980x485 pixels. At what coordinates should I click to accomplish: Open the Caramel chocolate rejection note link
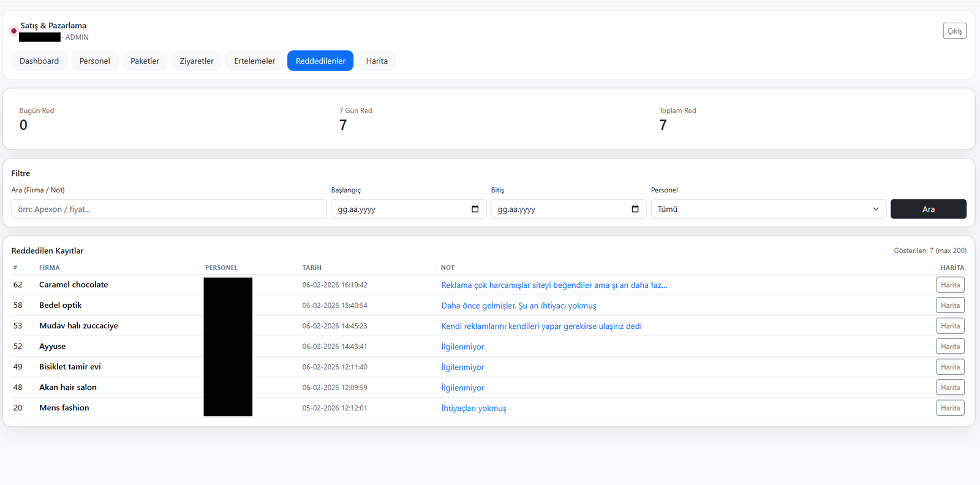click(x=554, y=285)
